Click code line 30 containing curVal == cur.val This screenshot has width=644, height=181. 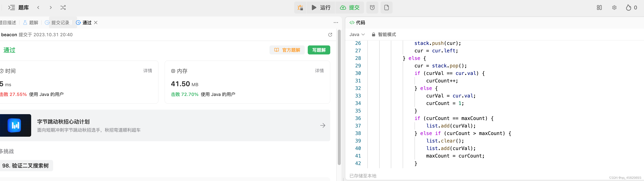click(449, 73)
